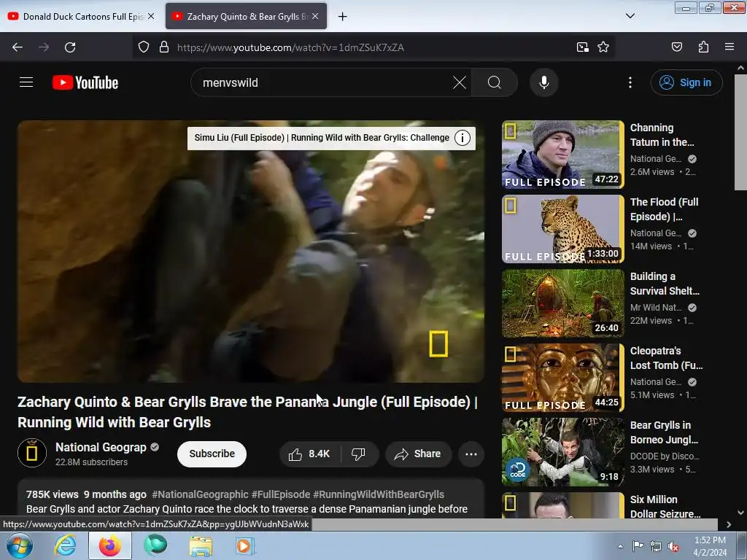Screen dimensions: 747x560
Task: Open National Geographic channel avatar
Action: (x=32, y=453)
